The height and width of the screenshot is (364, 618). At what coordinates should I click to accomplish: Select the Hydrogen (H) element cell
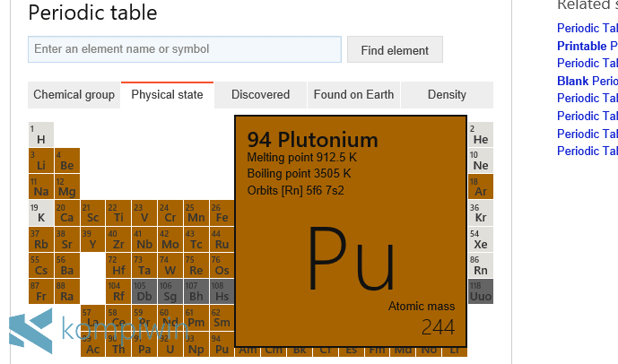click(41, 134)
